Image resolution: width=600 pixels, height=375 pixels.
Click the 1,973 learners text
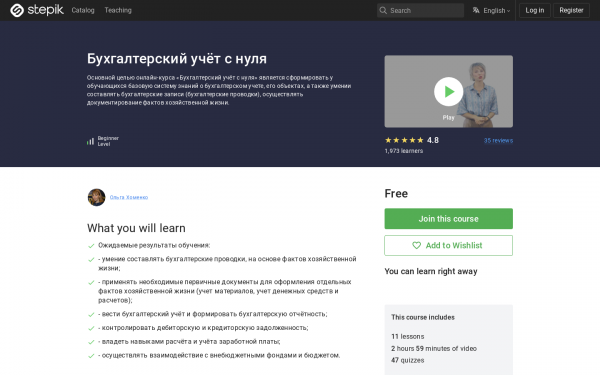404,151
